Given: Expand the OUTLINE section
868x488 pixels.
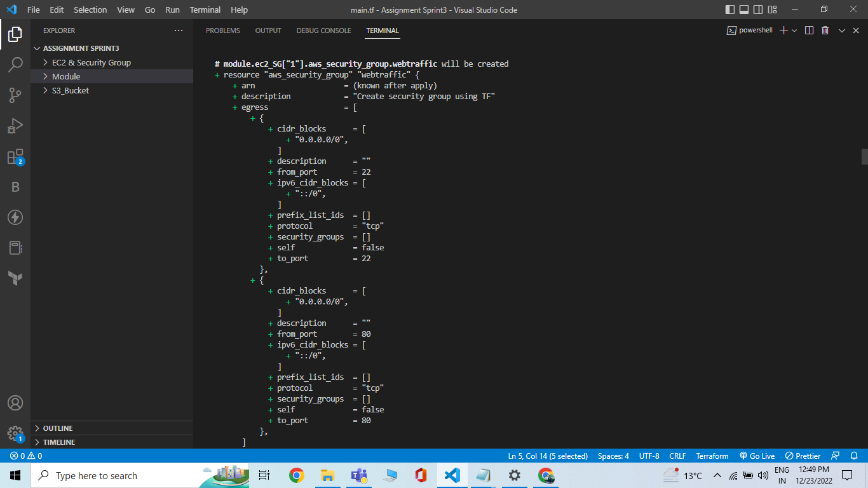Looking at the screenshot, I should pos(57,428).
